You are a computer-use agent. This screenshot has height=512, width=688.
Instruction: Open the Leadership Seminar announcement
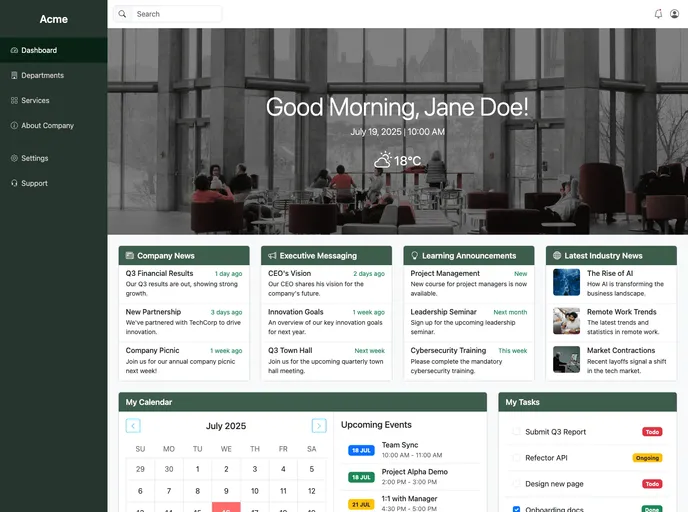[x=469, y=322]
